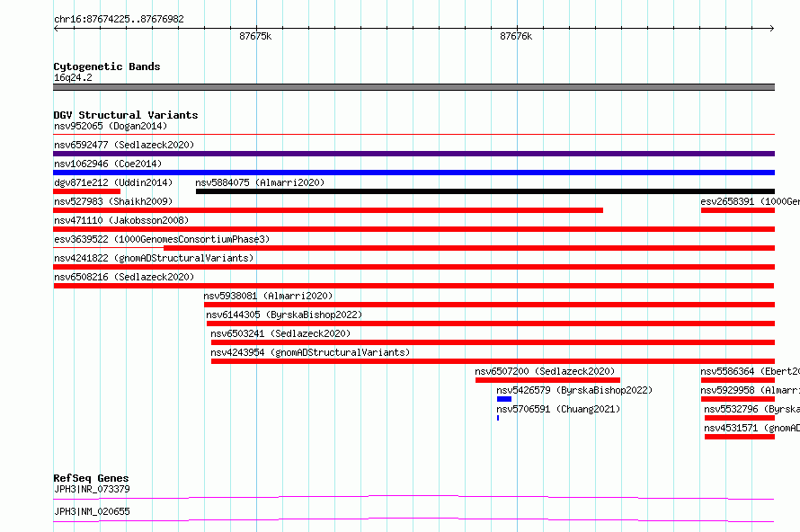Click the esv2658391 variant label
Screen dimensions: 800x532
click(750, 201)
